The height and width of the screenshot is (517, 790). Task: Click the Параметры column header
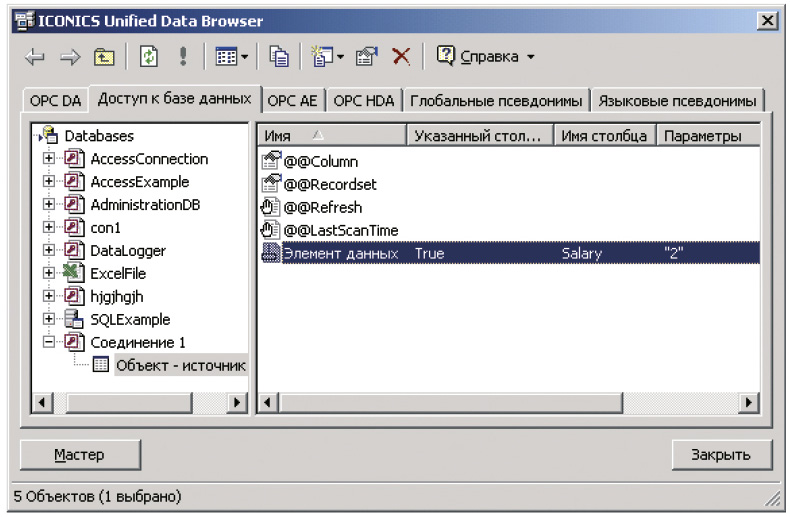pos(708,136)
